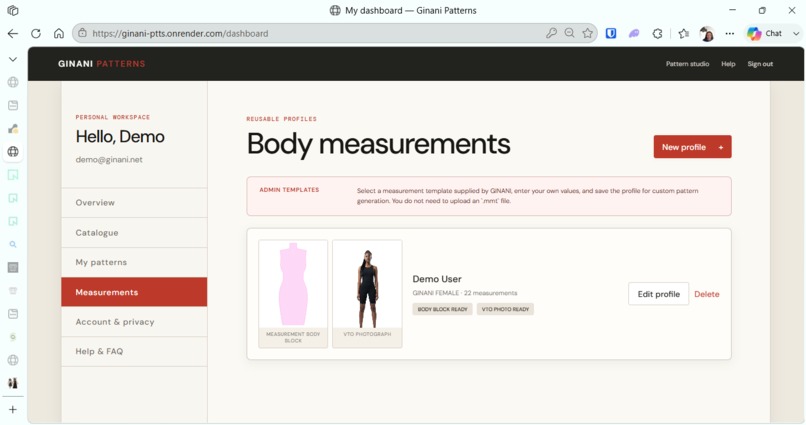Click the GINANI PATTERNS logo

[x=102, y=64]
